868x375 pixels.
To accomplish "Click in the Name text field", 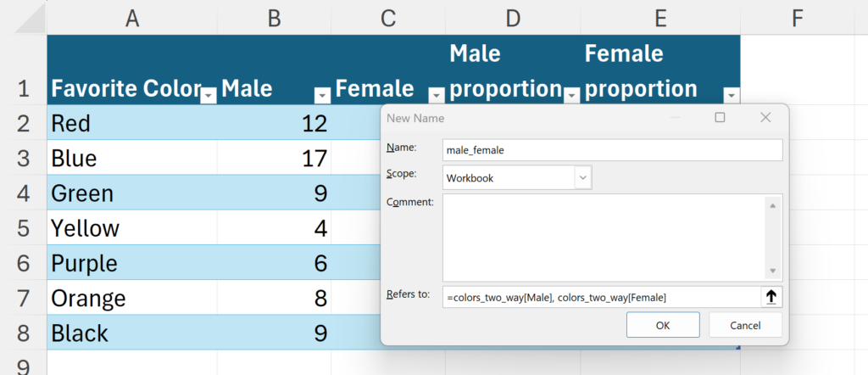I will click(x=612, y=150).
